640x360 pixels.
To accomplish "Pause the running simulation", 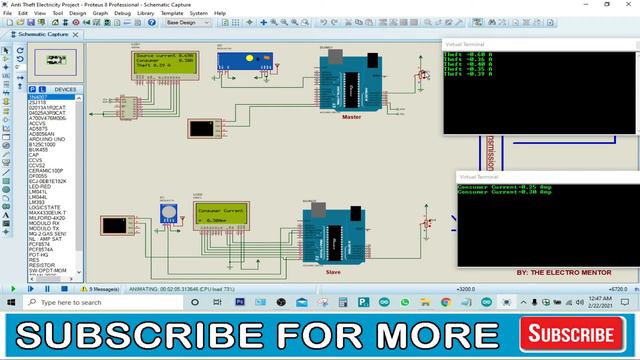I will pos(47,289).
